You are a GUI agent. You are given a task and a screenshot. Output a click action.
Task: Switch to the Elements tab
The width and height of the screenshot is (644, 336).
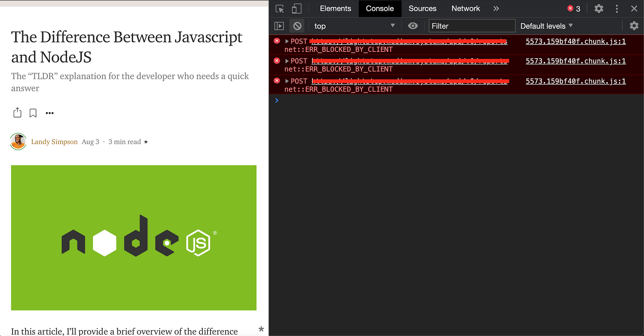(x=335, y=8)
